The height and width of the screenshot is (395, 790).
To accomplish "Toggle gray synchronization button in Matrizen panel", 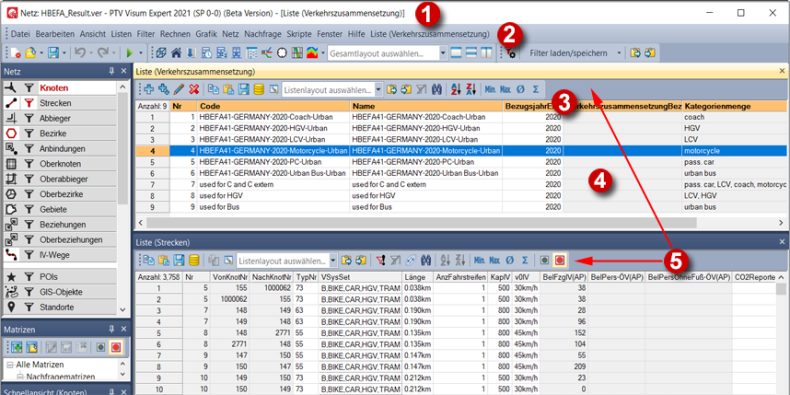I will click(x=101, y=348).
